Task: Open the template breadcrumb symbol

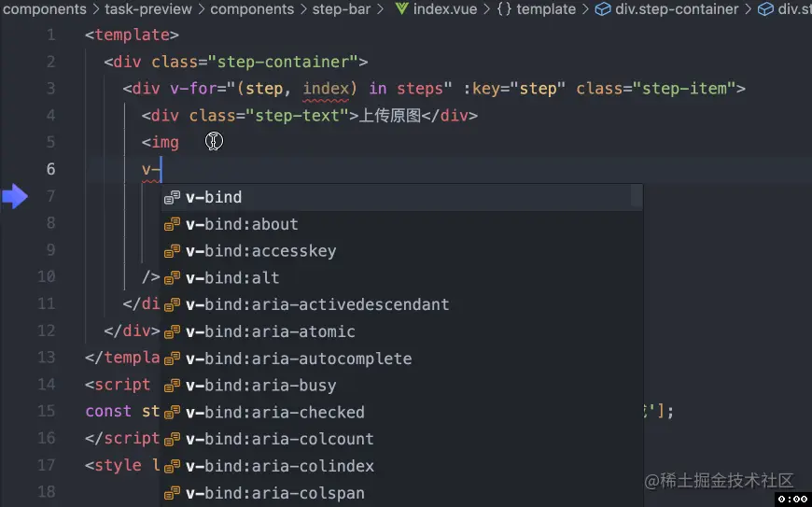Action: point(546,8)
